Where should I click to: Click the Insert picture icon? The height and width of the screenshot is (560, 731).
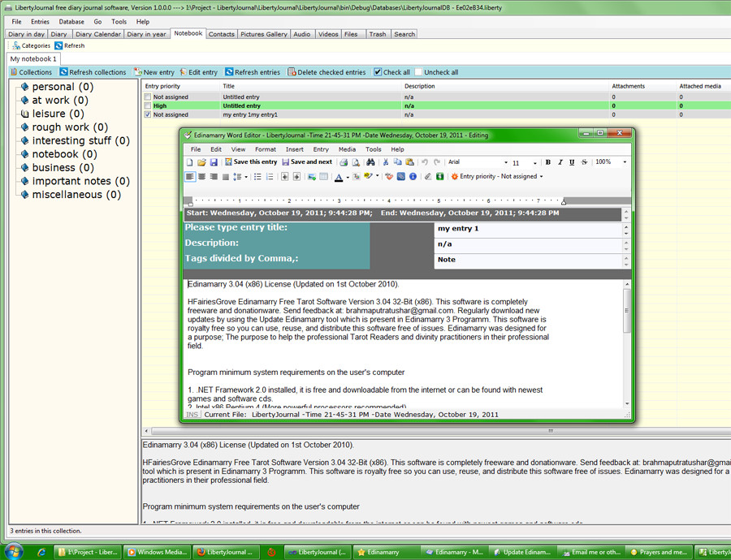coord(312,177)
